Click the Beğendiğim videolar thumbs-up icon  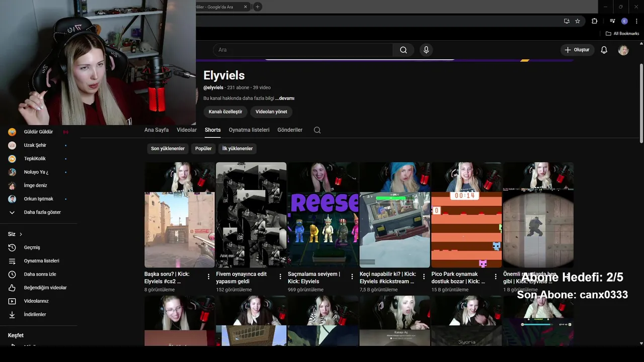(x=12, y=288)
